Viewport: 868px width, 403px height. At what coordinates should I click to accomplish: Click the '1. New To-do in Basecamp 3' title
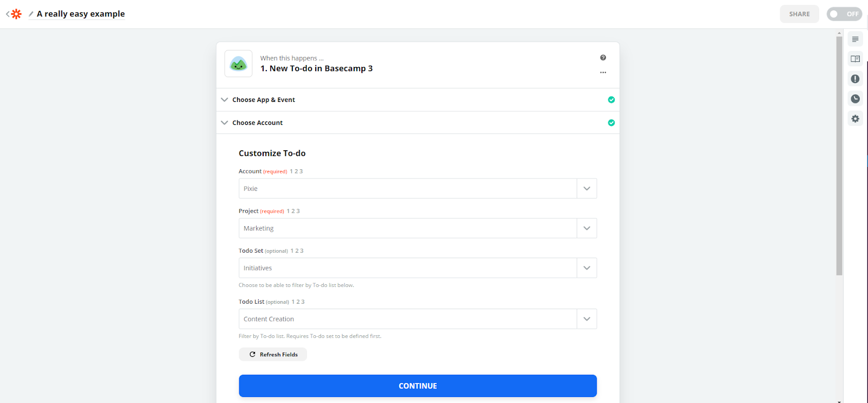pyautogui.click(x=316, y=68)
